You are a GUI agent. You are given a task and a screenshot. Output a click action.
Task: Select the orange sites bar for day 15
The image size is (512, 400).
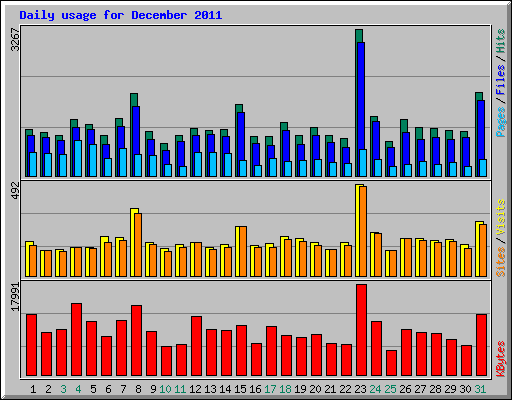pyautogui.click(x=243, y=252)
